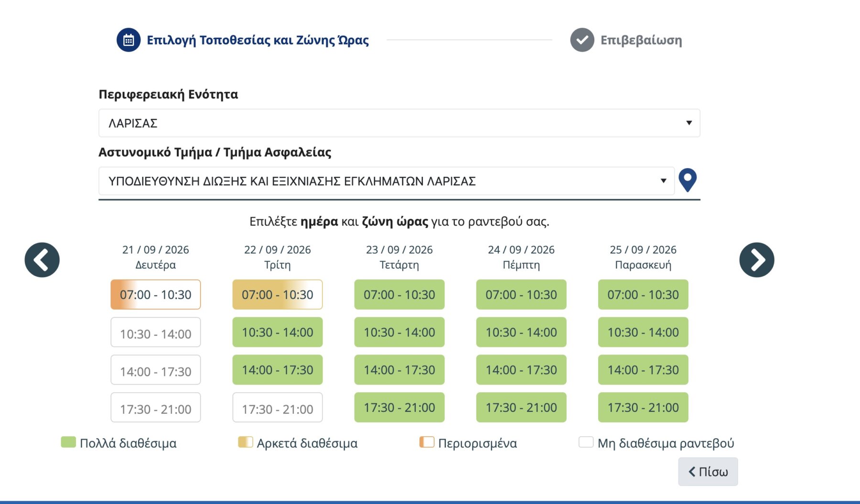Click unavailable Monday slot 10:30 - 14:00
The image size is (860, 504).
pos(156,332)
